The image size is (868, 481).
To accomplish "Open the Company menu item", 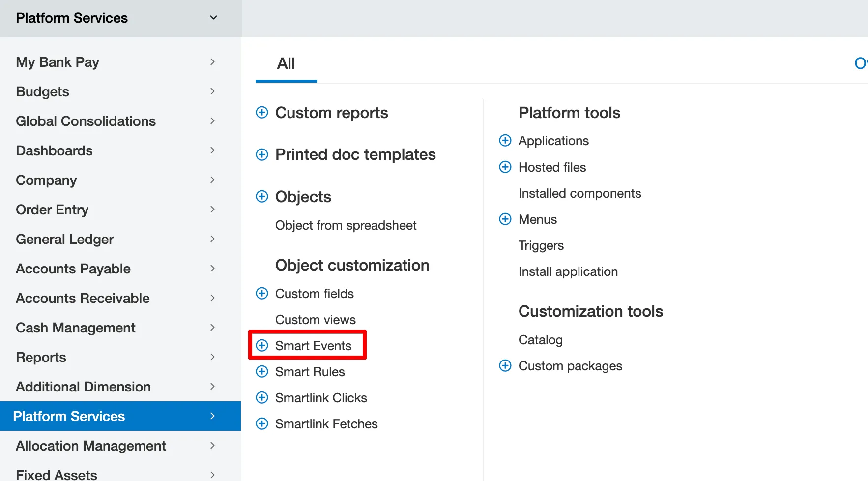I will point(120,180).
